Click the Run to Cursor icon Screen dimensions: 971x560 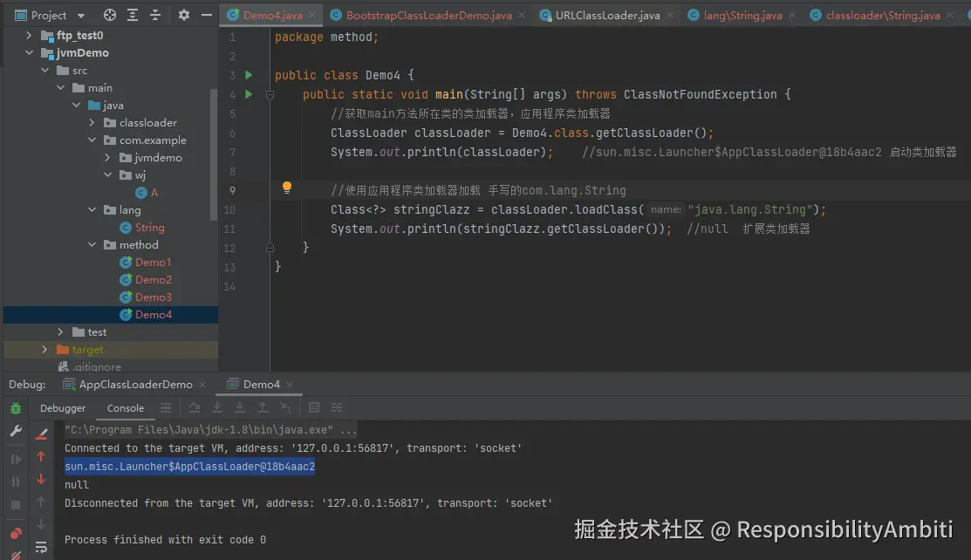tap(285, 407)
